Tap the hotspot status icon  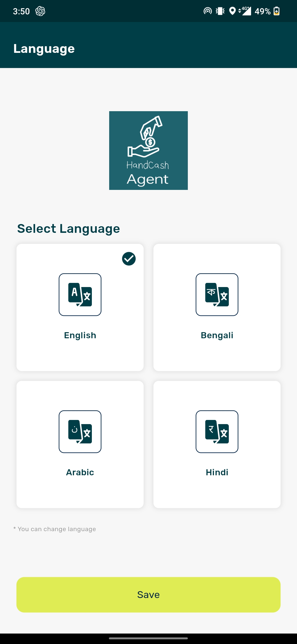[x=208, y=11]
